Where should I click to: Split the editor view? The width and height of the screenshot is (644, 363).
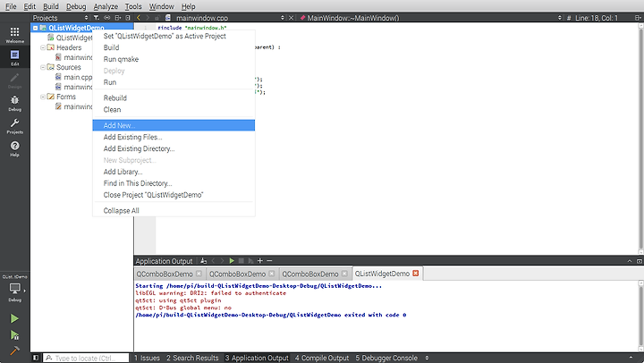638,18
